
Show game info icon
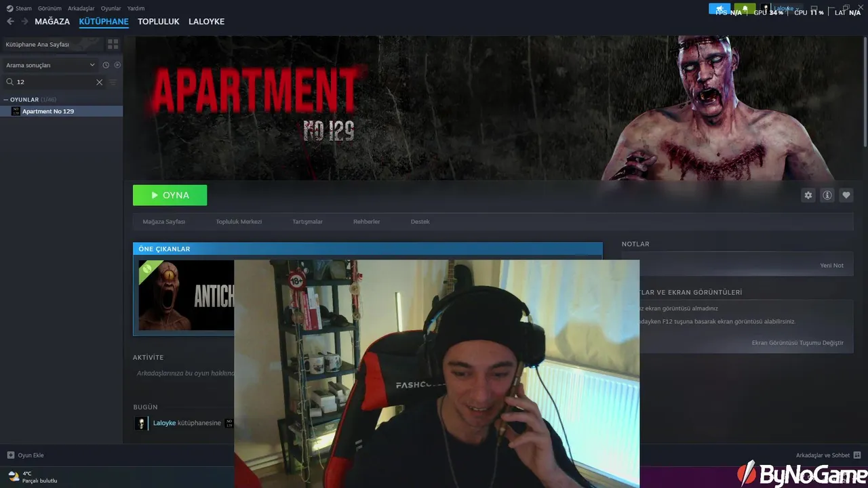pyautogui.click(x=827, y=195)
